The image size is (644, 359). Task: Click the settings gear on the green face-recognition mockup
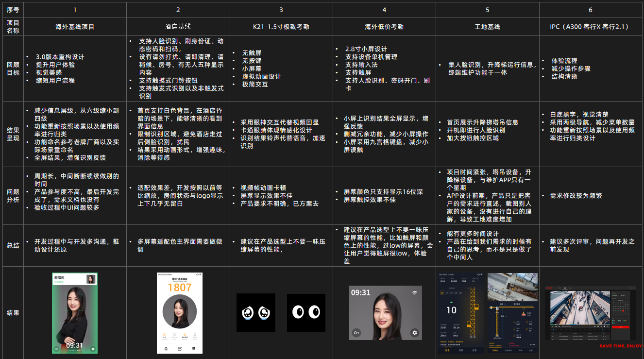(x=93, y=349)
